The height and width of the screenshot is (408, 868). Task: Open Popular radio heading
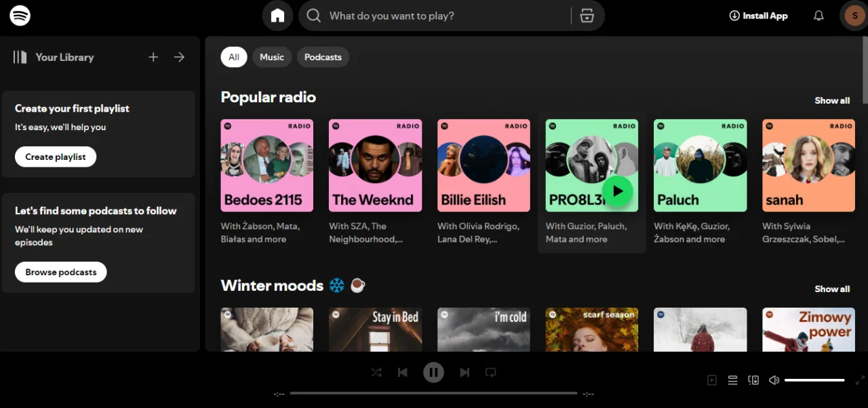click(269, 98)
